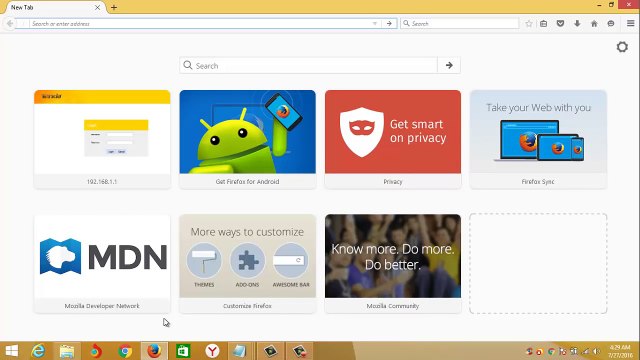Open the 192.168.1.1 tile

[102, 139]
